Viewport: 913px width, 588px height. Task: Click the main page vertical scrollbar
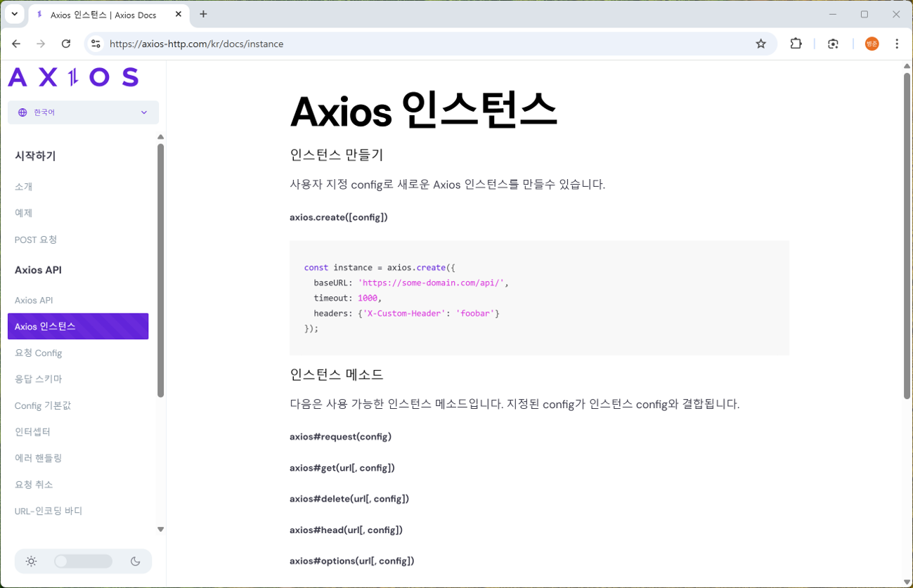(x=907, y=235)
